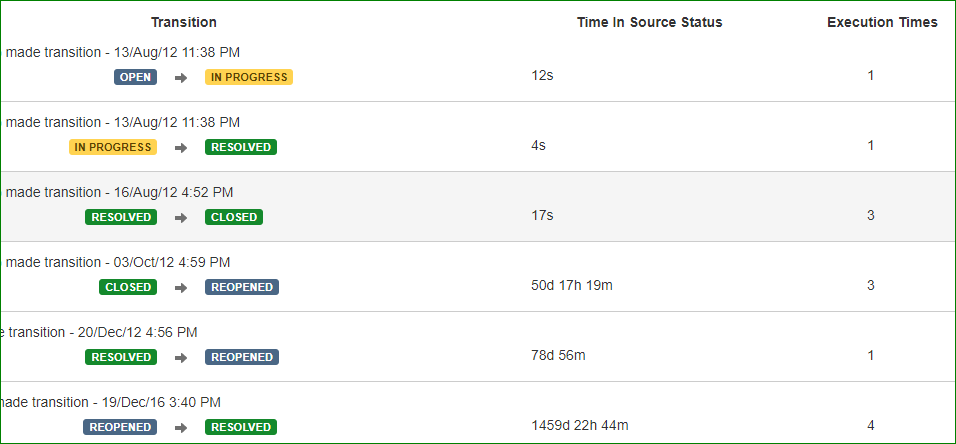Viewport: 956px width, 444px height.
Task: Click the IN PROGRESS source badge in second row
Action: pos(113,147)
